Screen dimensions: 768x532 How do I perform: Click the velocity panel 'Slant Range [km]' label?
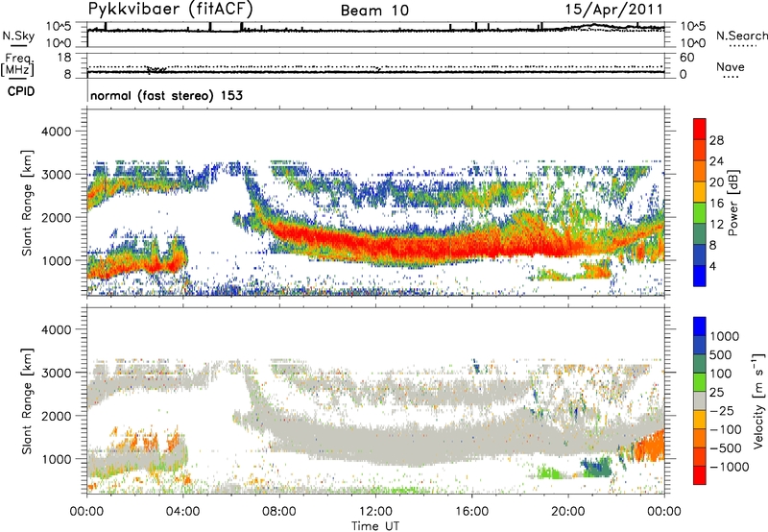pyautogui.click(x=27, y=400)
